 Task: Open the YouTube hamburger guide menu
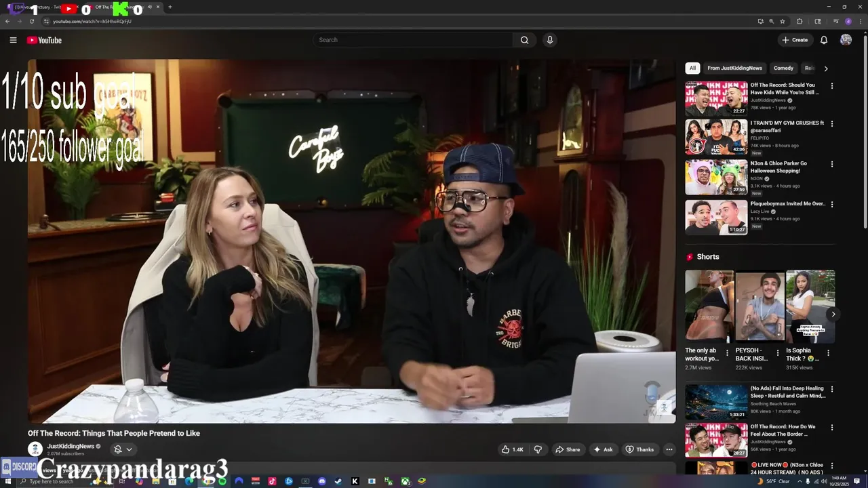pyautogui.click(x=13, y=40)
